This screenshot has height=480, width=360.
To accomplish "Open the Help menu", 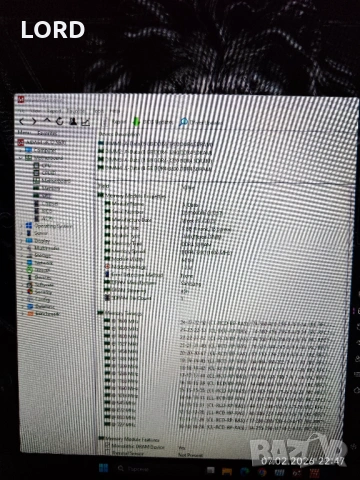I will pyautogui.click(x=114, y=111).
